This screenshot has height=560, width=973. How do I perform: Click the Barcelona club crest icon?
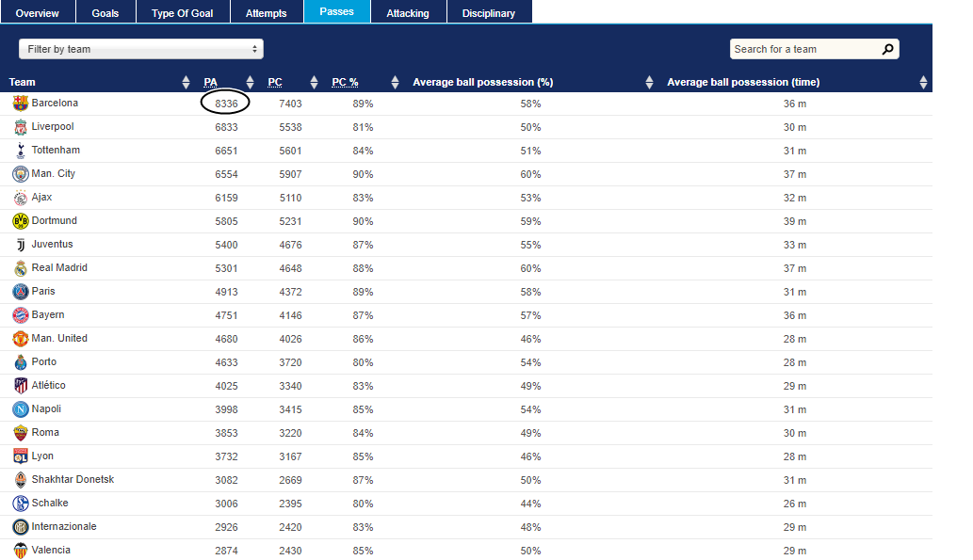[21, 104]
